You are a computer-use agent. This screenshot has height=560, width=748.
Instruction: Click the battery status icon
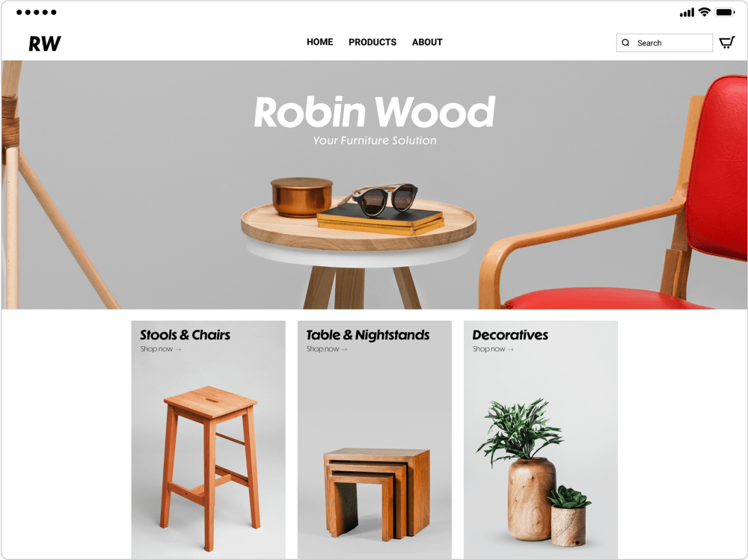(725, 13)
